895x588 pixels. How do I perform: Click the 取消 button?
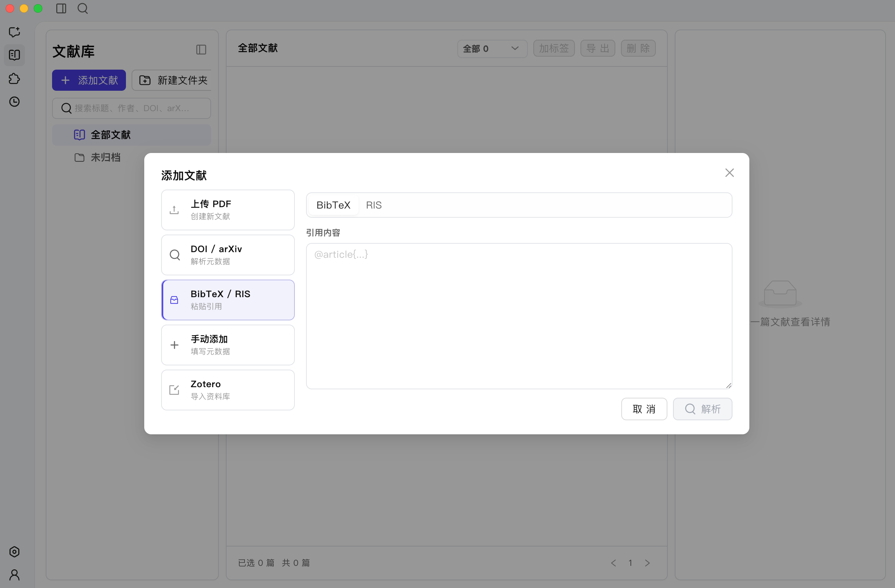pos(644,409)
